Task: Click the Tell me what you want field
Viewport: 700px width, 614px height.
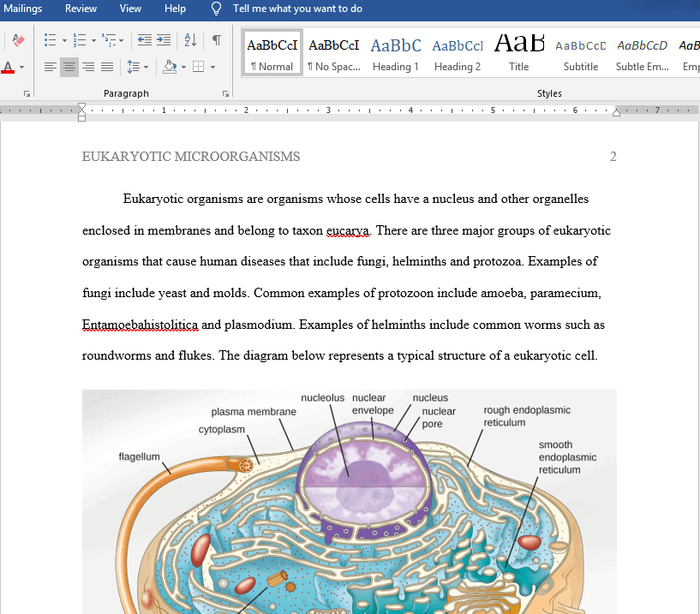Action: [284, 9]
